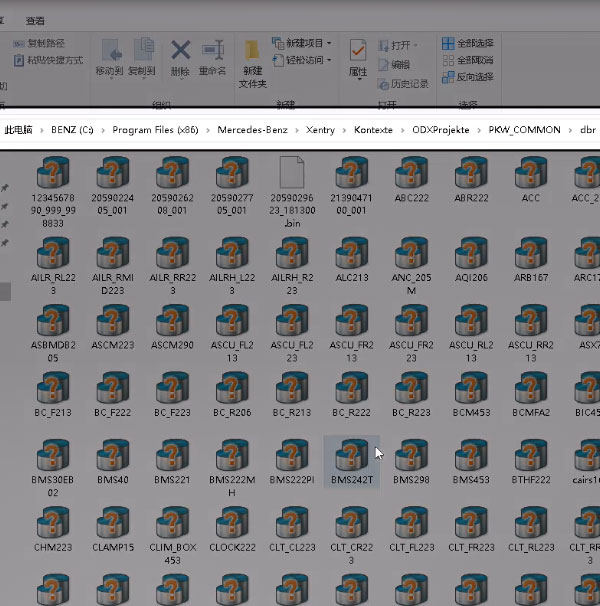Go to Kontexte breadcrumb
The image size is (600, 606).
373,130
